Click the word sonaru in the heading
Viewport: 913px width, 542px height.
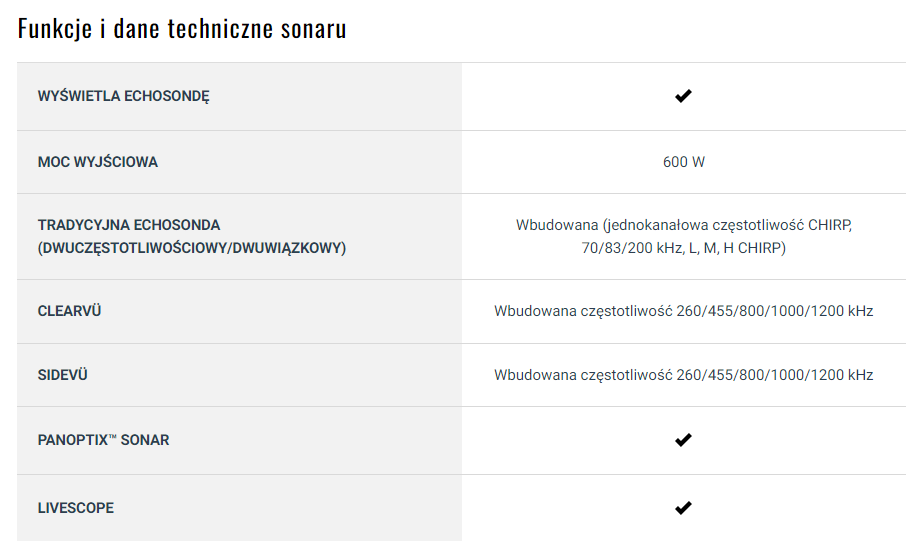click(314, 29)
